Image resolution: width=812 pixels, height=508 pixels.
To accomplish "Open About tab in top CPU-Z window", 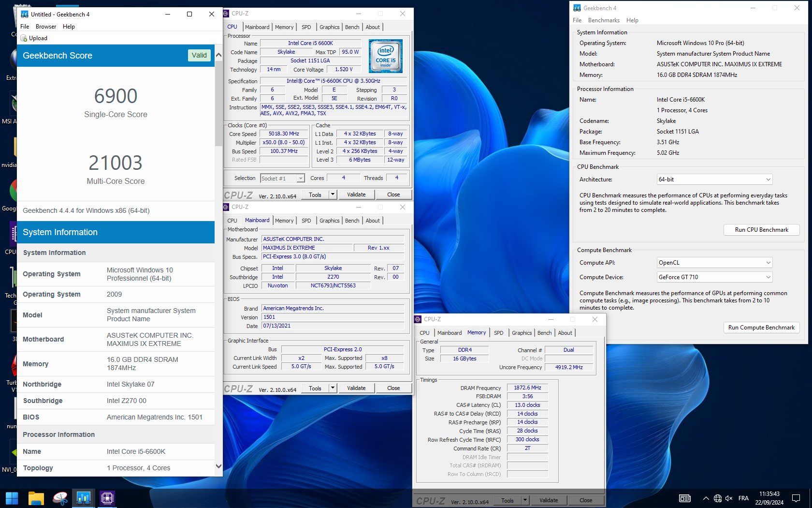I will tap(372, 27).
